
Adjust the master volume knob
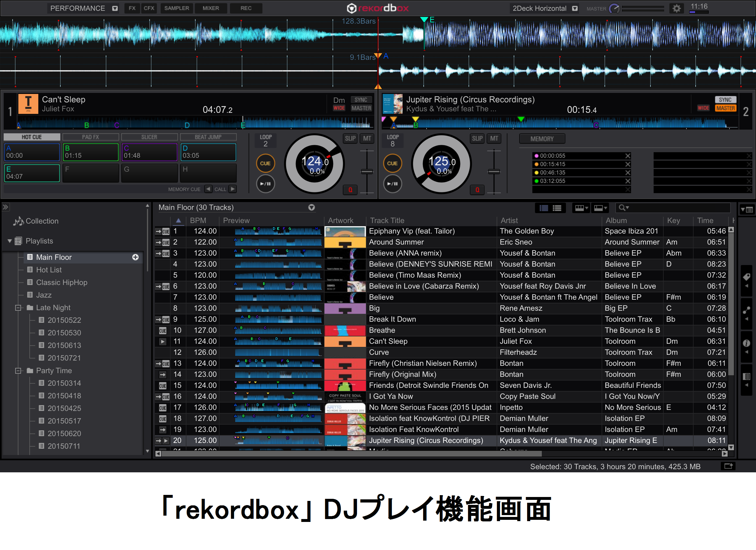[614, 8]
